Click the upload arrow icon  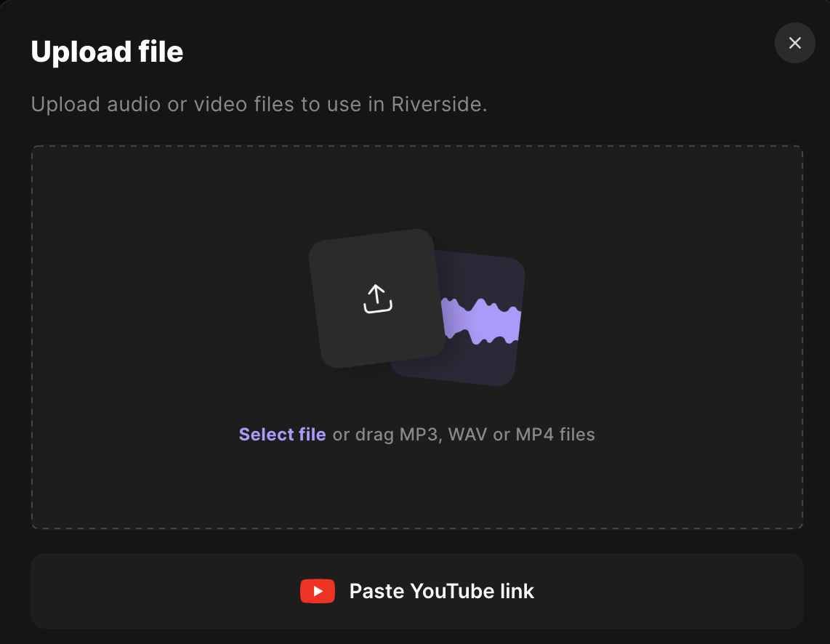click(377, 299)
